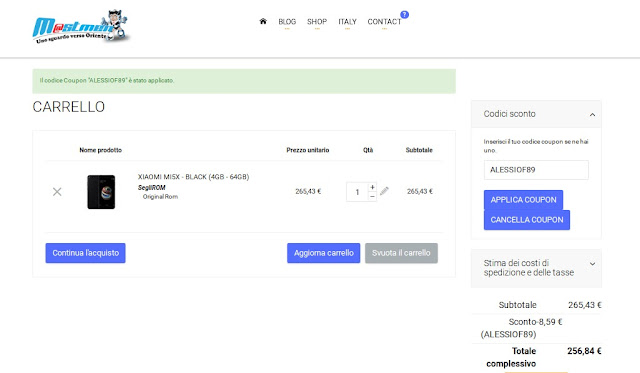The width and height of the screenshot is (640, 373).
Task: Collapse the Codici sconto panel
Action: 592,115
